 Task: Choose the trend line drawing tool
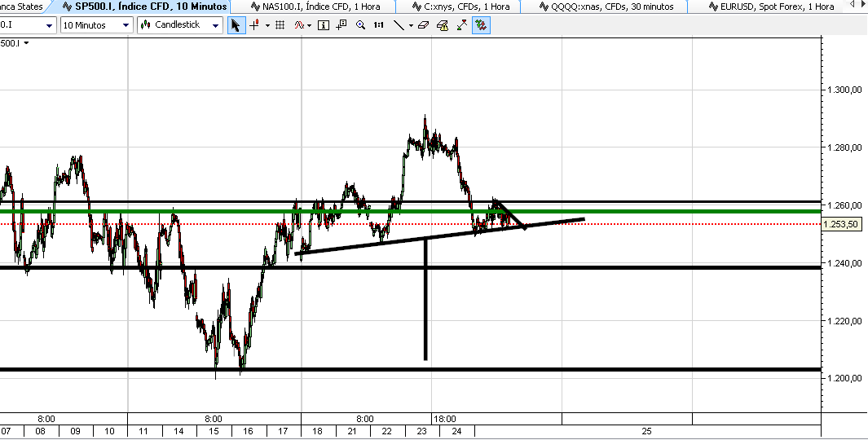tap(399, 25)
